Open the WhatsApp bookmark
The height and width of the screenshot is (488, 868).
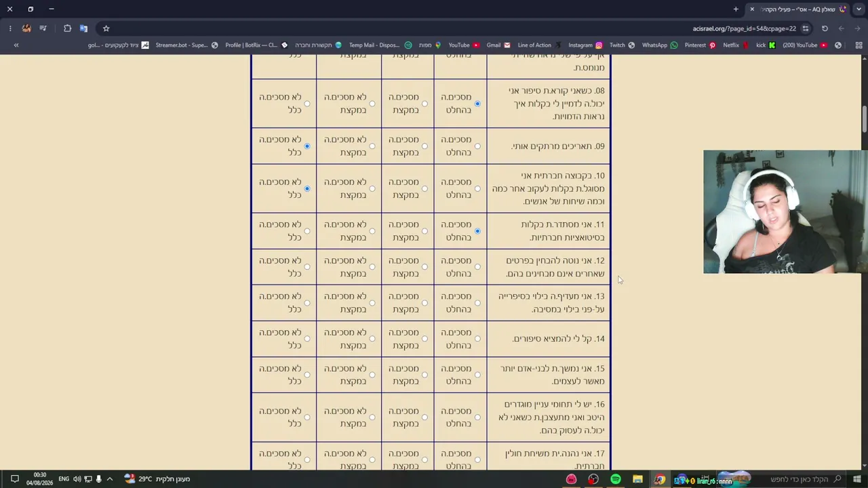(660, 45)
